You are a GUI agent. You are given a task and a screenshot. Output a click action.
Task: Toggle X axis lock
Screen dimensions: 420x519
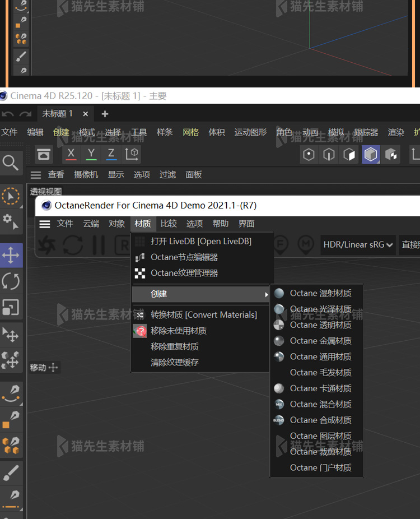pos(71,154)
